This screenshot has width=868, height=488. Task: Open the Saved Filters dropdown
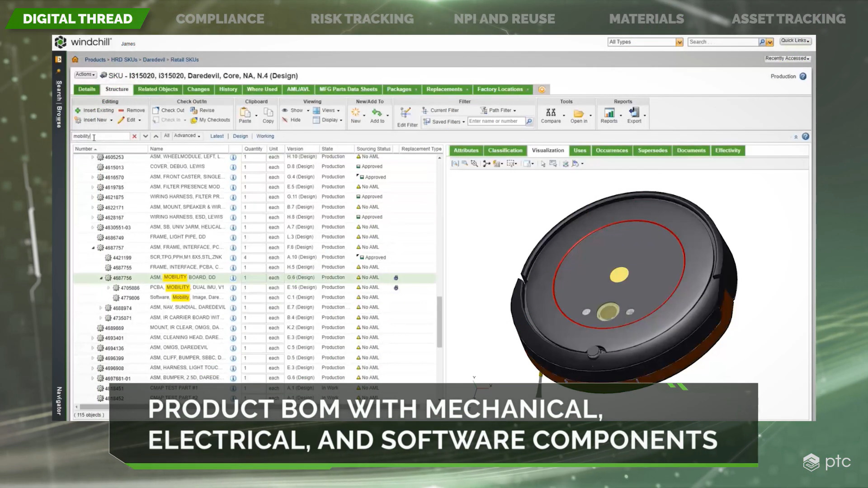coord(444,122)
